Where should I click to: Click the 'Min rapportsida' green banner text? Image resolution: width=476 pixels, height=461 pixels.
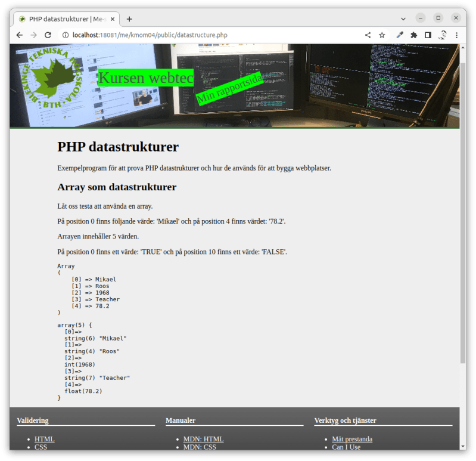tap(229, 88)
